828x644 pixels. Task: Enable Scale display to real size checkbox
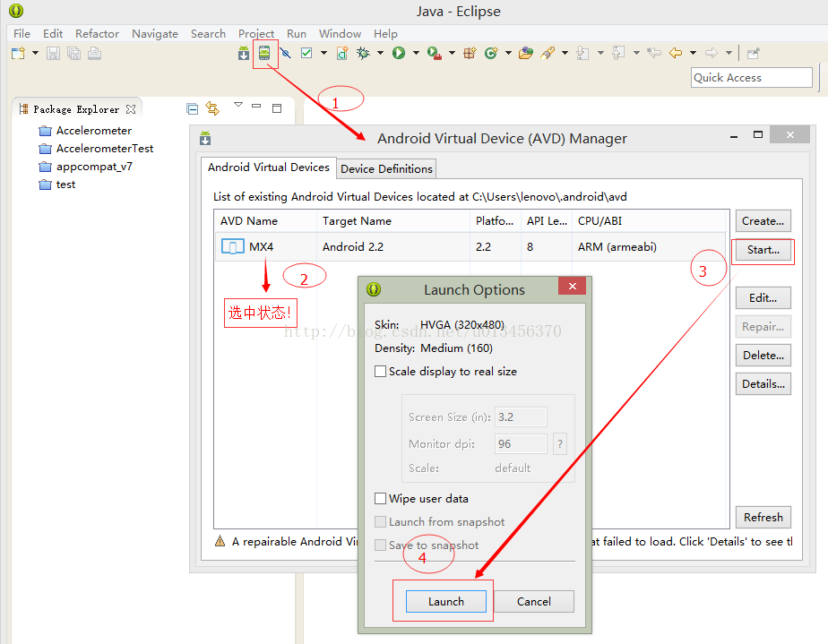(x=380, y=372)
